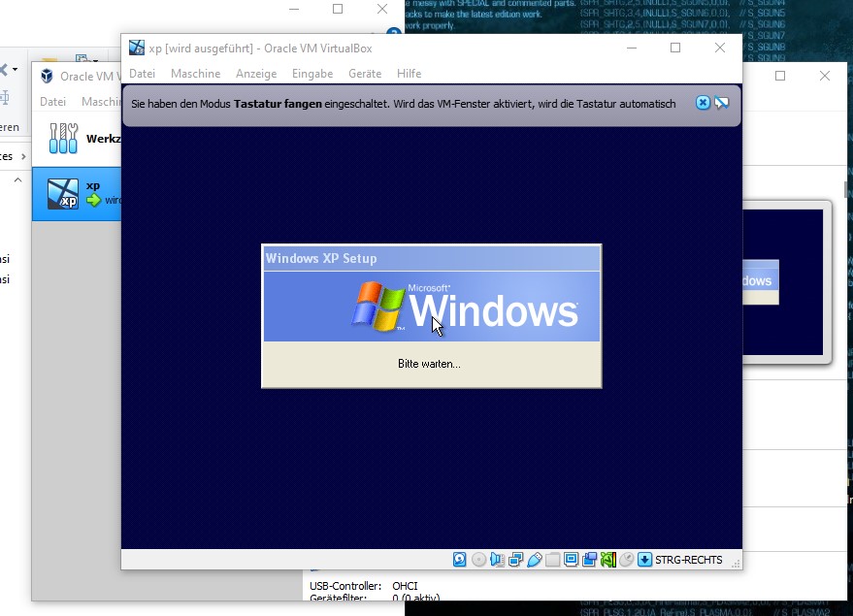The height and width of the screenshot is (616, 853).
Task: Click the Bitte warten text in setup
Action: tap(429, 364)
